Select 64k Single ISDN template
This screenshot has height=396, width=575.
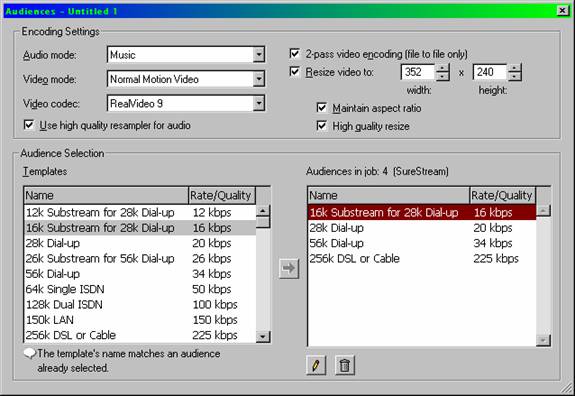[x=140, y=289]
